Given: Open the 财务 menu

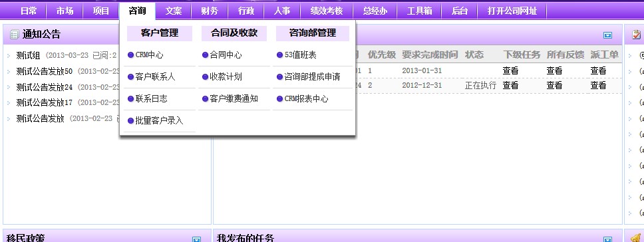Looking at the screenshot, I should point(210,11).
